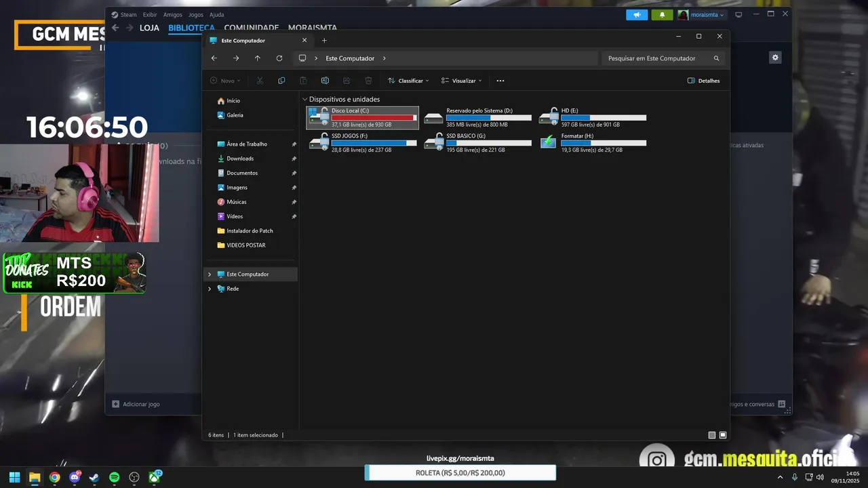Open Spotify from the taskbar
Image resolution: width=868 pixels, height=488 pixels.
(114, 477)
